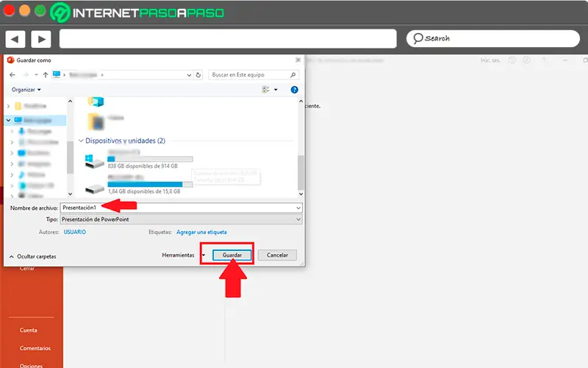Click the change view icon beside help
This screenshot has width=588, height=368.
266,89
